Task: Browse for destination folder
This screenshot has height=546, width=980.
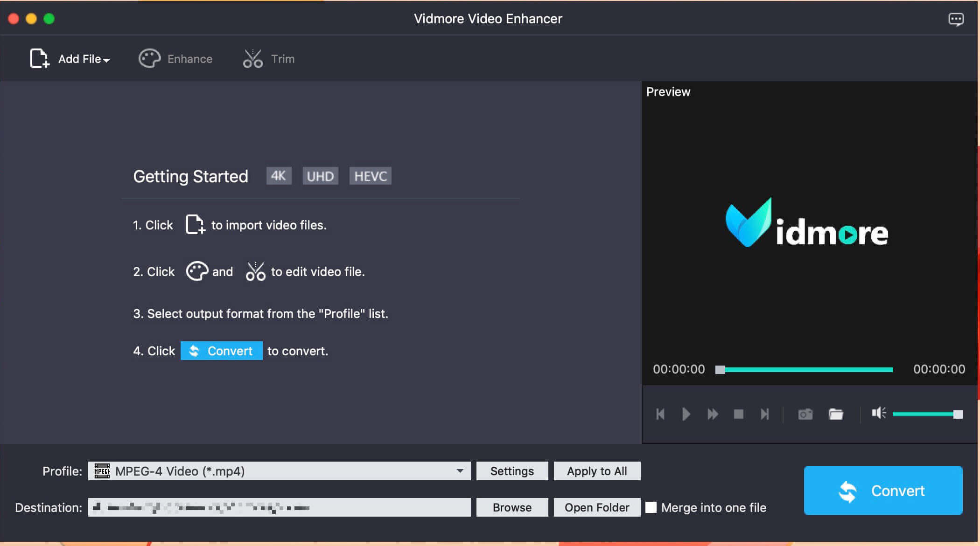Action: point(512,507)
